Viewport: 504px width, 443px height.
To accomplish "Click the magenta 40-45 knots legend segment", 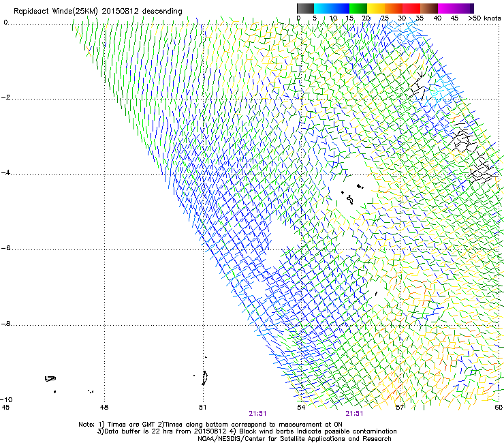I will (x=447, y=8).
